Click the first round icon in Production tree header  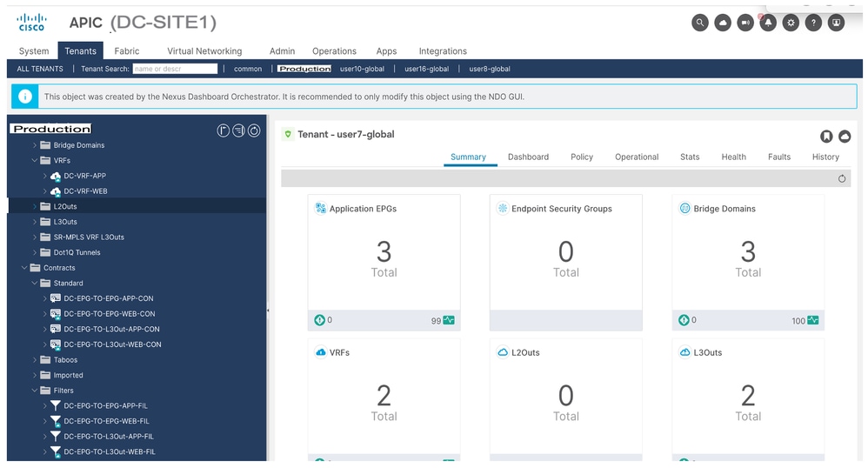click(x=224, y=130)
